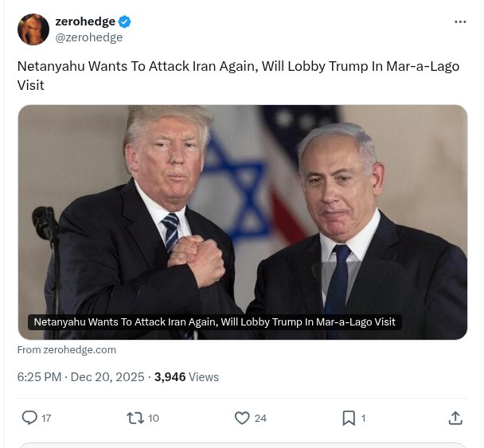This screenshot has width=484, height=448.
Task: Click the 6:25 PM Dec 20, 2025 timestamp
Action: (x=81, y=377)
